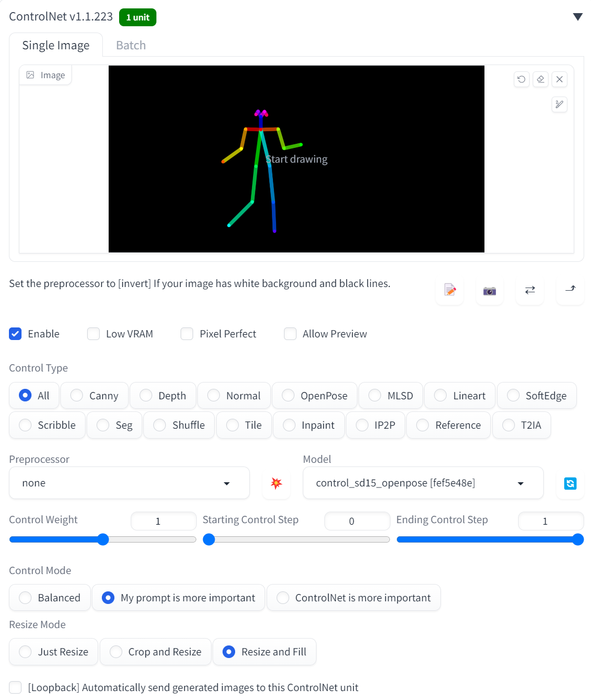Check Allow Preview
The image size is (591, 700).
(x=290, y=334)
